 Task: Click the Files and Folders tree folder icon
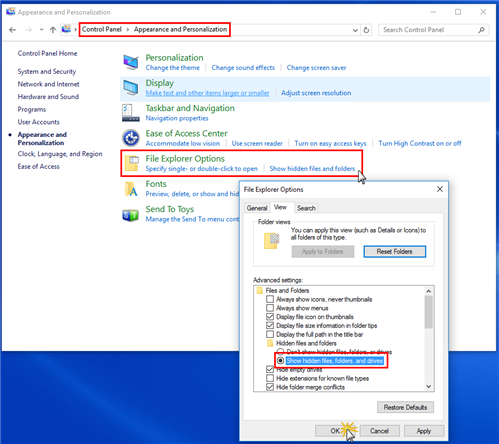260,291
